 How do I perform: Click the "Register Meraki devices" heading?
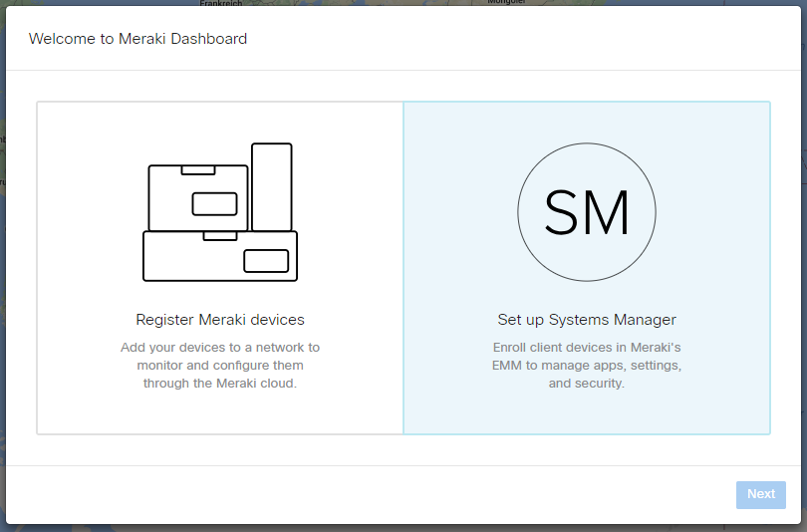[x=220, y=320]
